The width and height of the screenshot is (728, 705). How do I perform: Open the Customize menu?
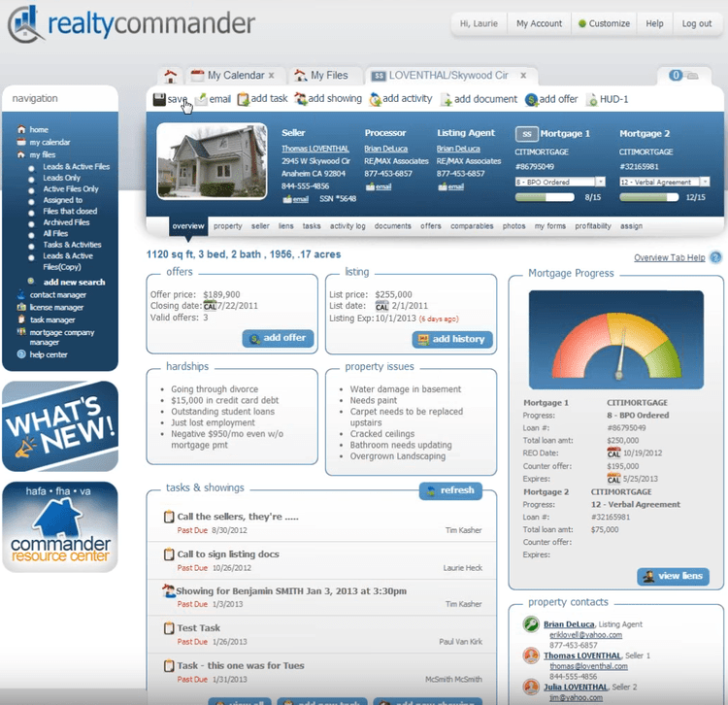tap(604, 23)
